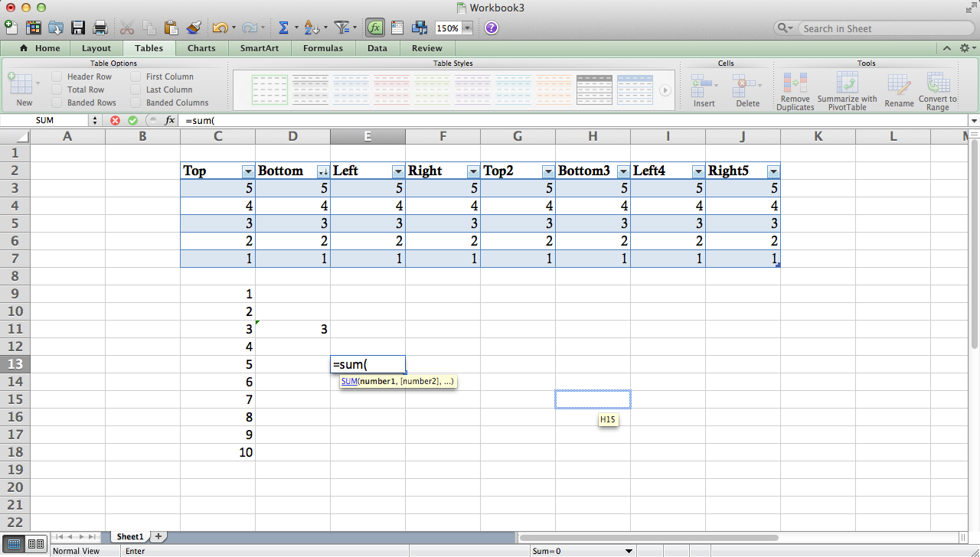Open the Save icon in the toolbar

[77, 28]
